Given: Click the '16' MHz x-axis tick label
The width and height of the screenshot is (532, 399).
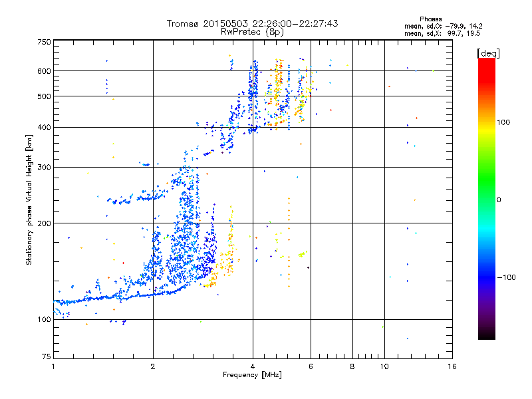Looking at the screenshot, I should (452, 366).
